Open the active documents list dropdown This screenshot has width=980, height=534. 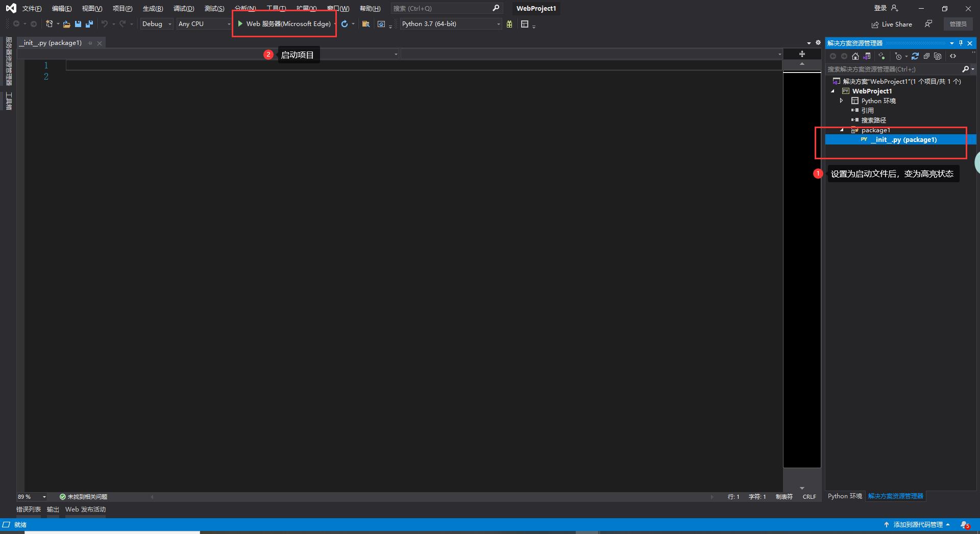809,43
